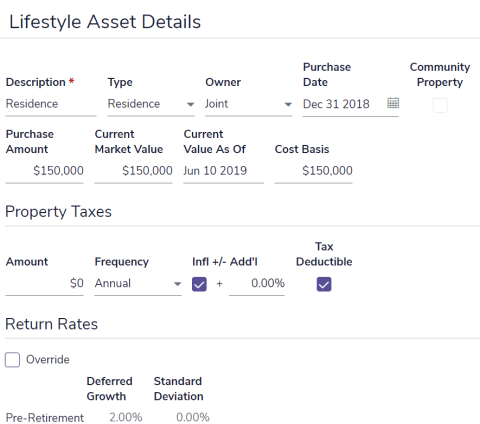Uncheck the Infl +/- Add'l checkbox
This screenshot has width=480, height=424.
[199, 284]
